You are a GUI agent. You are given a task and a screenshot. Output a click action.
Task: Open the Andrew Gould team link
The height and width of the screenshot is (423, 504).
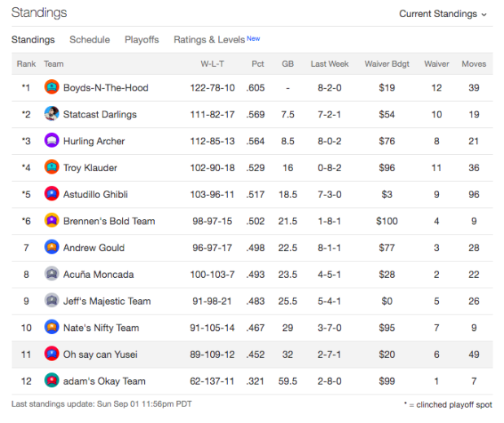click(94, 248)
